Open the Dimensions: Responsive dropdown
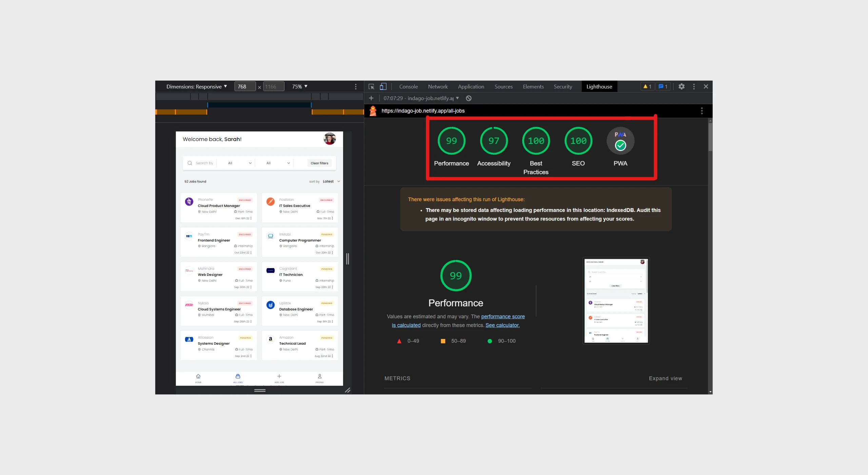Image resolution: width=868 pixels, height=475 pixels. pos(197,87)
